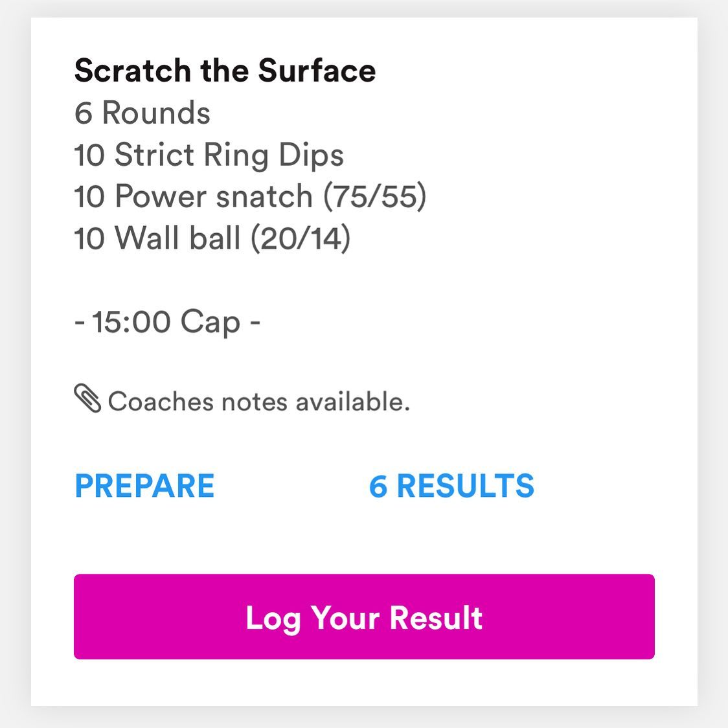Select the '6 Rounds' line
Viewport: 728px width, 728px height.
coord(142,113)
